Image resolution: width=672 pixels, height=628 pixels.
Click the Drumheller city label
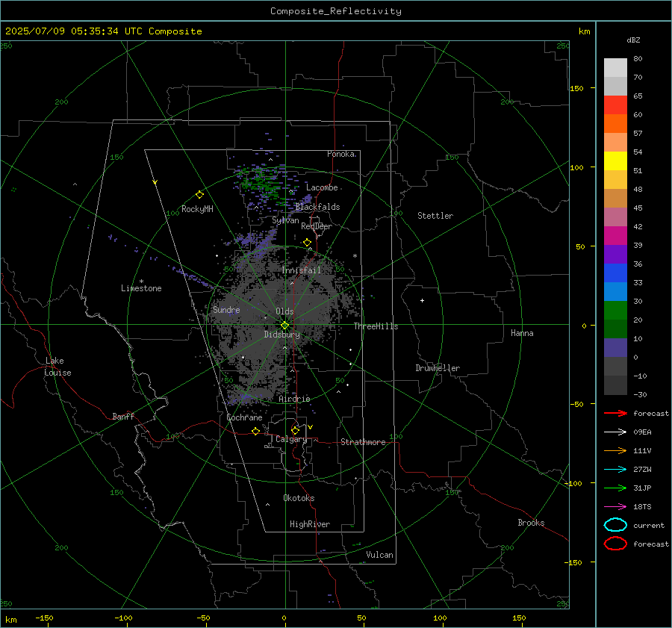point(438,368)
